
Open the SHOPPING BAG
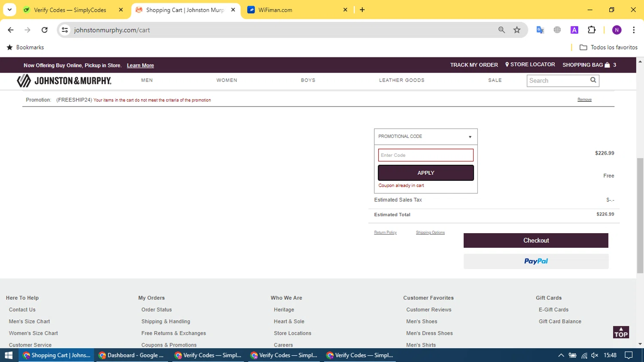click(x=589, y=65)
